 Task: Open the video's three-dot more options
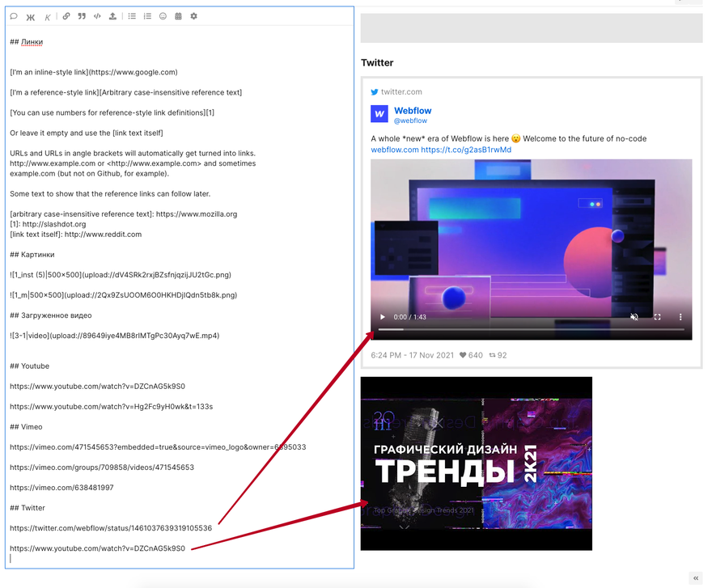coord(680,317)
